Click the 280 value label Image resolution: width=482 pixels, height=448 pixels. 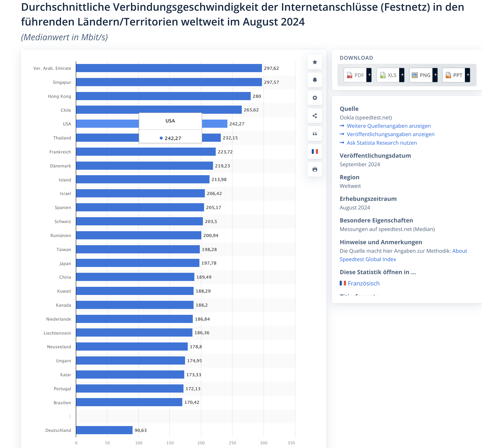click(x=257, y=96)
